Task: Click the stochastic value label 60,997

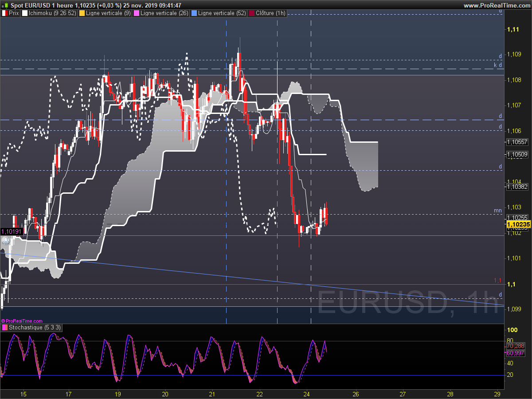Action: (x=515, y=353)
